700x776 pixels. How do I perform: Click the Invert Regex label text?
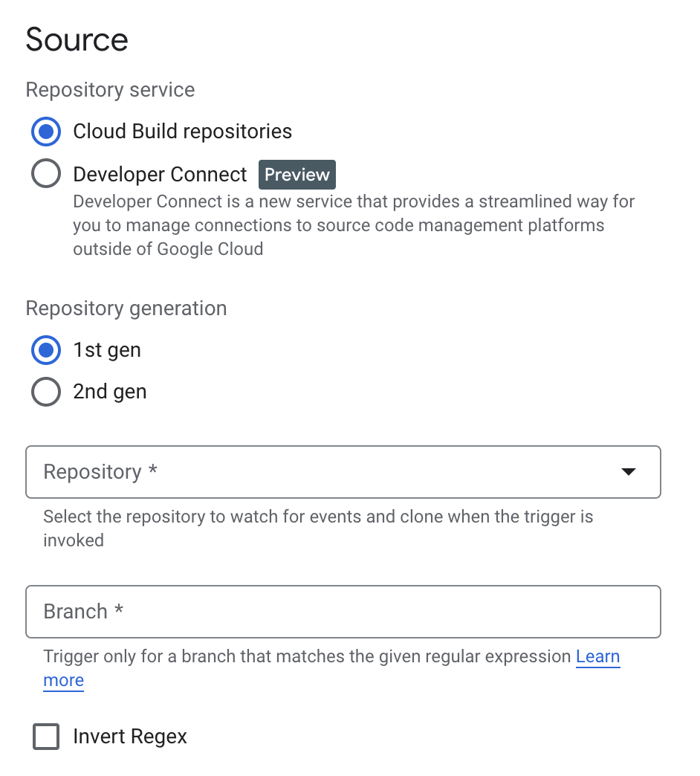pos(130,737)
